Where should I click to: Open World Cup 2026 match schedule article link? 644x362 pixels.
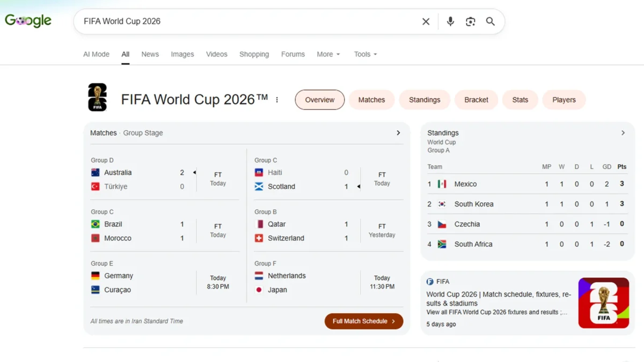(x=499, y=299)
